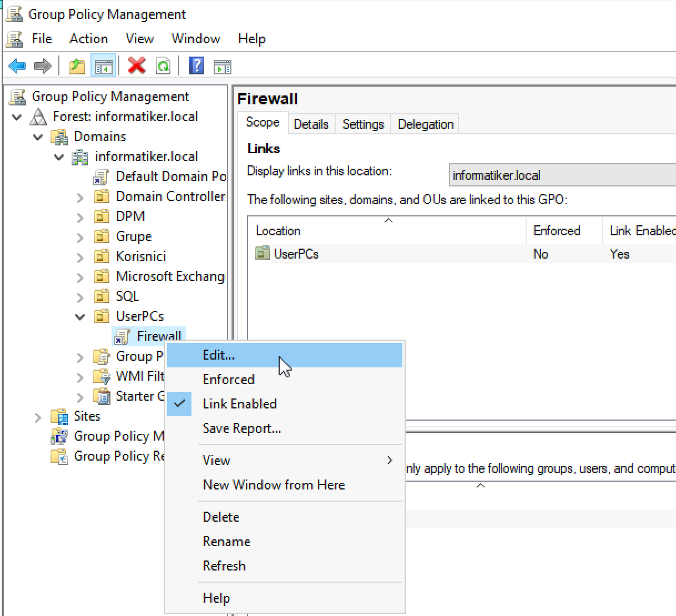Open the File menu
The height and width of the screenshot is (616, 676).
(42, 39)
